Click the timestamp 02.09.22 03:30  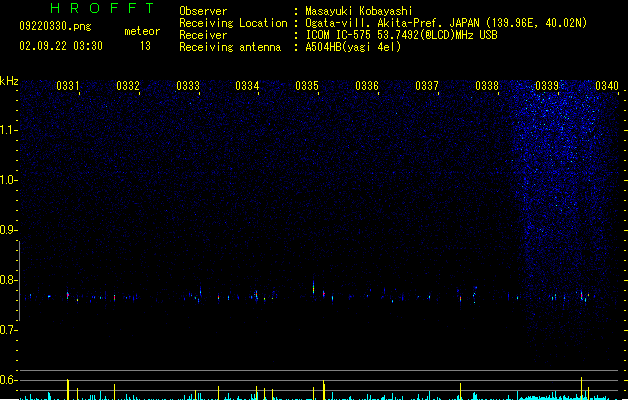[x=61, y=46]
